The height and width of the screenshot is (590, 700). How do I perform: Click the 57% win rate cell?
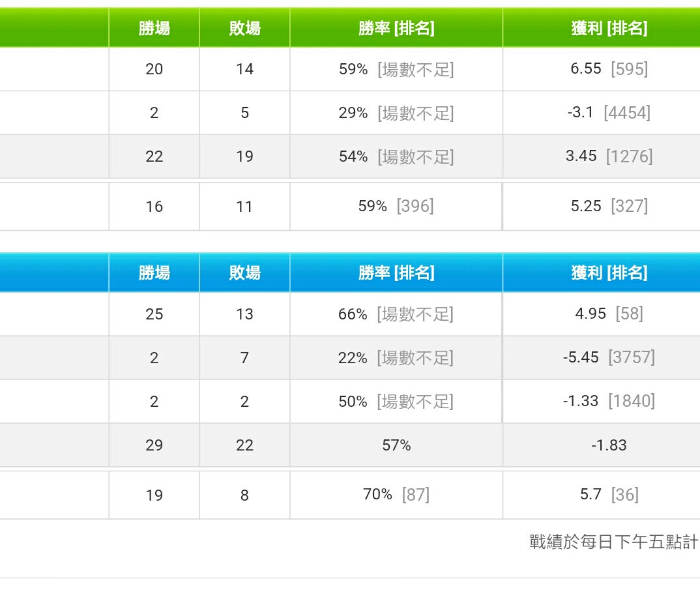click(396, 445)
